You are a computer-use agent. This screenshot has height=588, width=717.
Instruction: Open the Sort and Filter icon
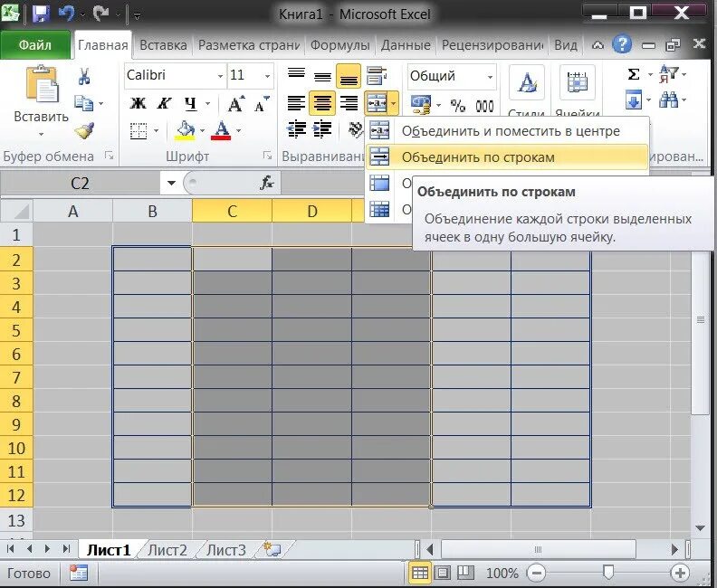click(668, 74)
